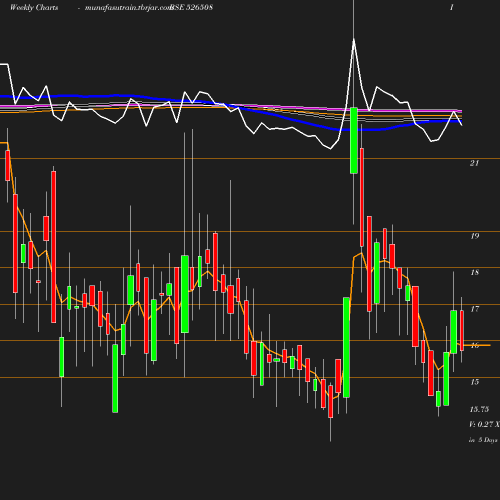
Task: Click the price axis label 18
Action: (475, 272)
